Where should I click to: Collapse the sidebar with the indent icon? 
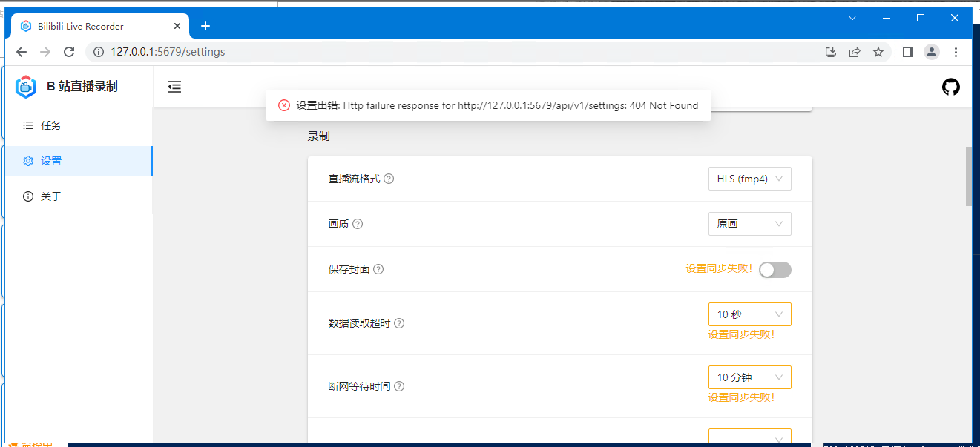coord(174,87)
